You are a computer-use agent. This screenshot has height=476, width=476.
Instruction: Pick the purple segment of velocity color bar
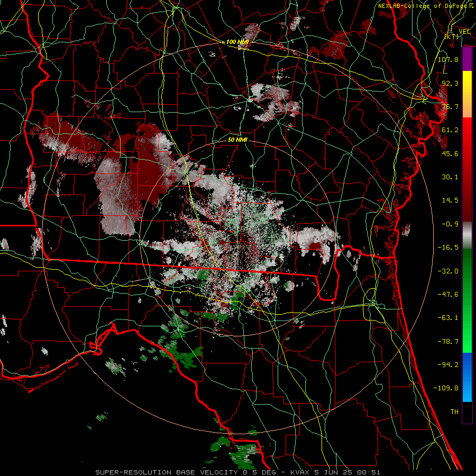pyautogui.click(x=467, y=59)
